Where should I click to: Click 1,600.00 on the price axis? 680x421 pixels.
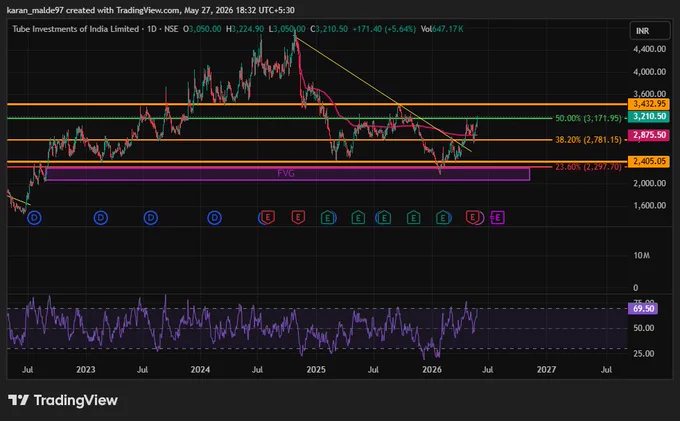[x=649, y=206]
